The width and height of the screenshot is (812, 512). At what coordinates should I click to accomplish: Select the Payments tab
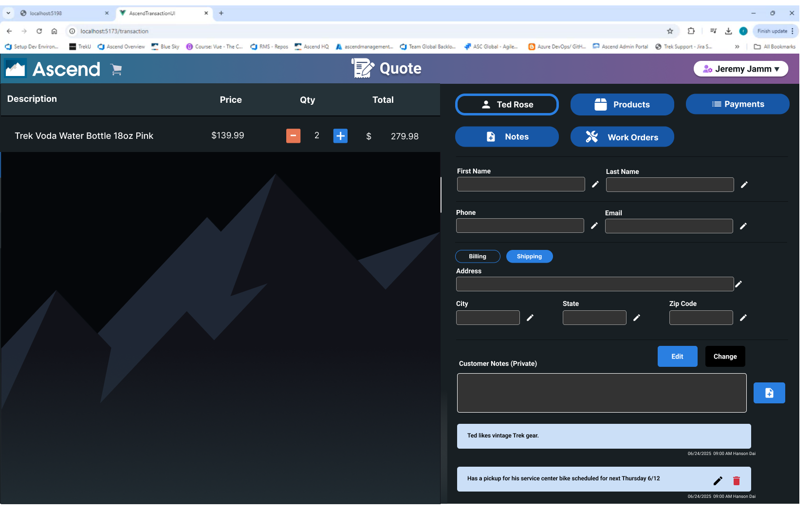pos(738,104)
